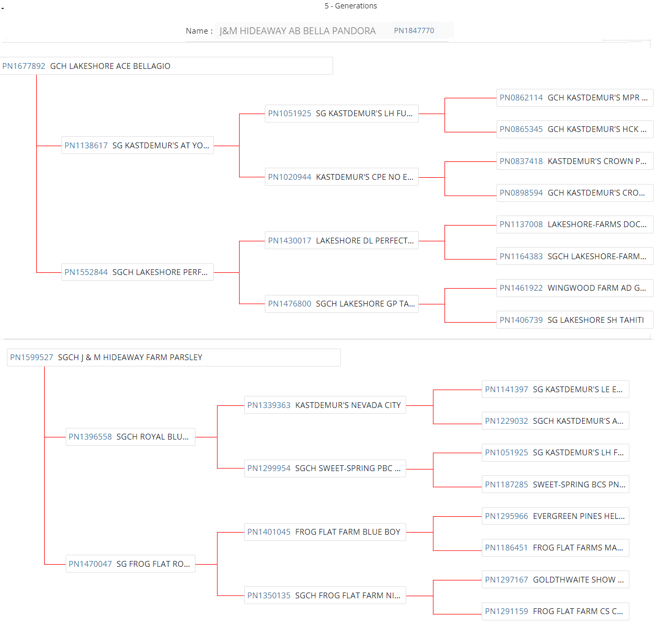The height and width of the screenshot is (633, 672).
Task: Select PN1476800 SGCH LAKESHORE GP TA... node
Action: coord(341,304)
